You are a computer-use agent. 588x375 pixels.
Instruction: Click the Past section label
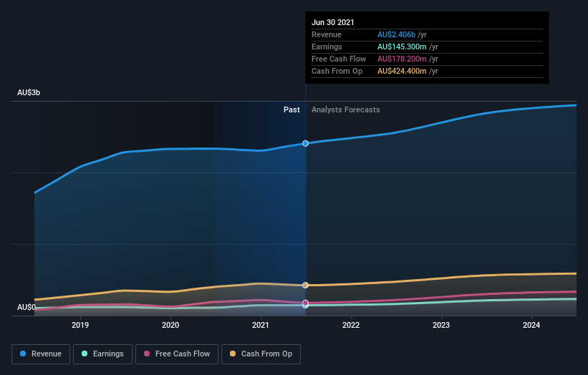point(291,109)
